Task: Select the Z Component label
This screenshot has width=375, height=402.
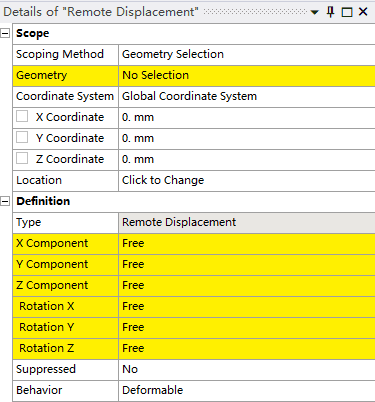Action: (x=52, y=285)
